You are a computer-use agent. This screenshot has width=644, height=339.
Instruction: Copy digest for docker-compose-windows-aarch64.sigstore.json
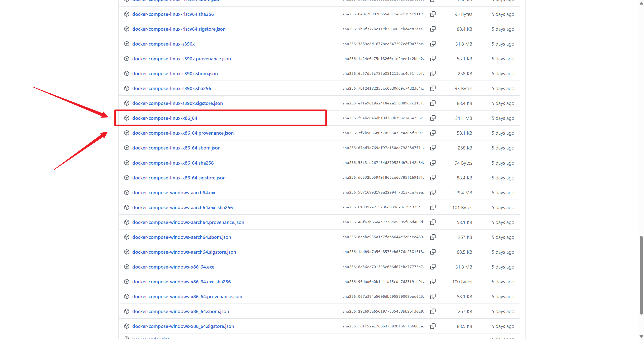click(x=433, y=252)
